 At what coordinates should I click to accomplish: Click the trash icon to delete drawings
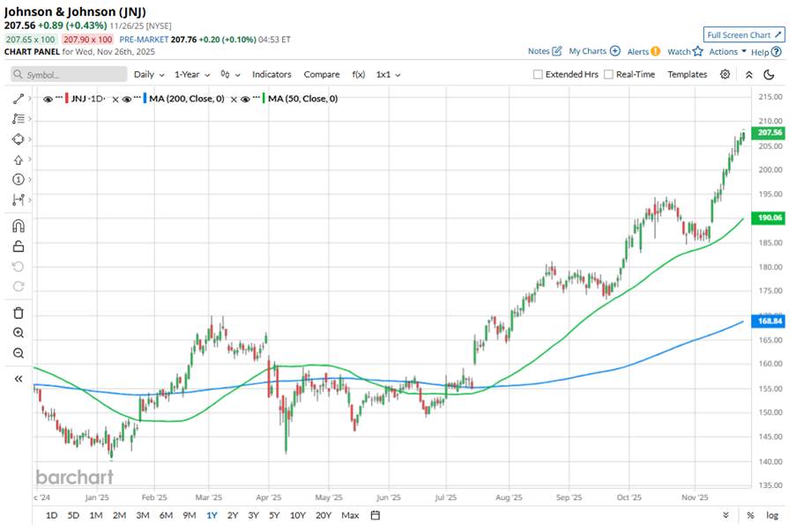[x=18, y=313]
